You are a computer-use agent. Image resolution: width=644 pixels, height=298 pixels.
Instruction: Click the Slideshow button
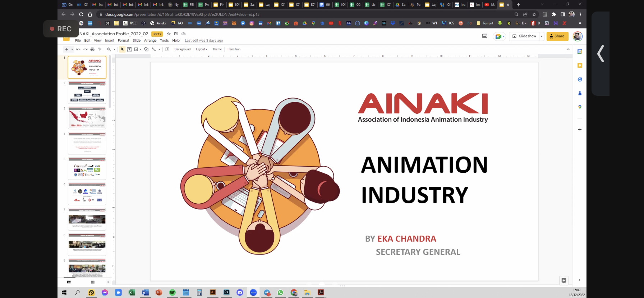[524, 36]
